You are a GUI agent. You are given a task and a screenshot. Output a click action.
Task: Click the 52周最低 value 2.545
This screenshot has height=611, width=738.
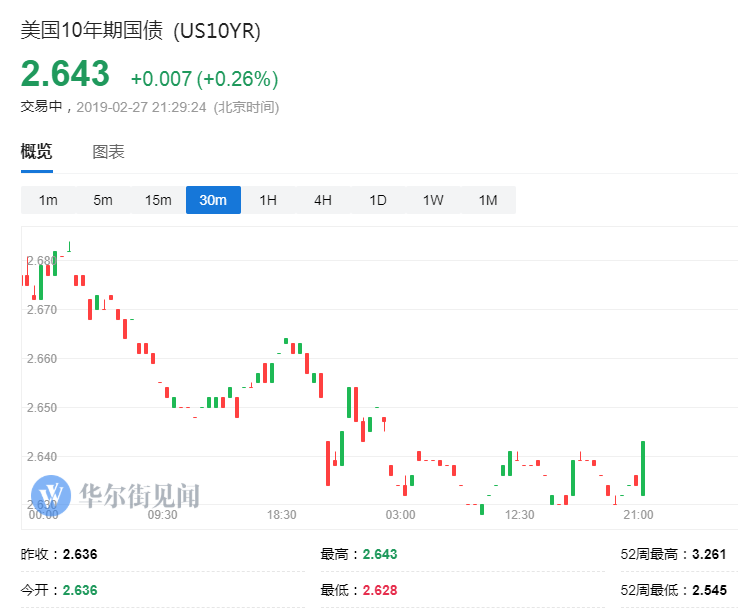709,590
